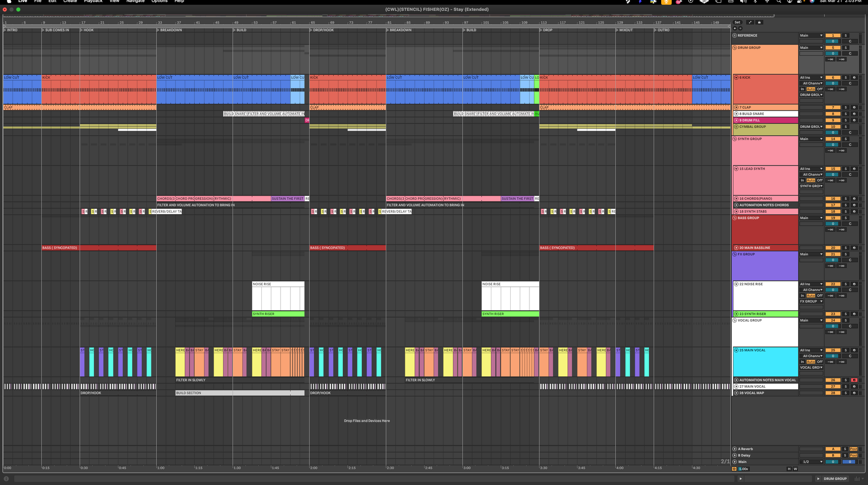Click the Set locator button
The height and width of the screenshot is (485, 868).
click(737, 22)
